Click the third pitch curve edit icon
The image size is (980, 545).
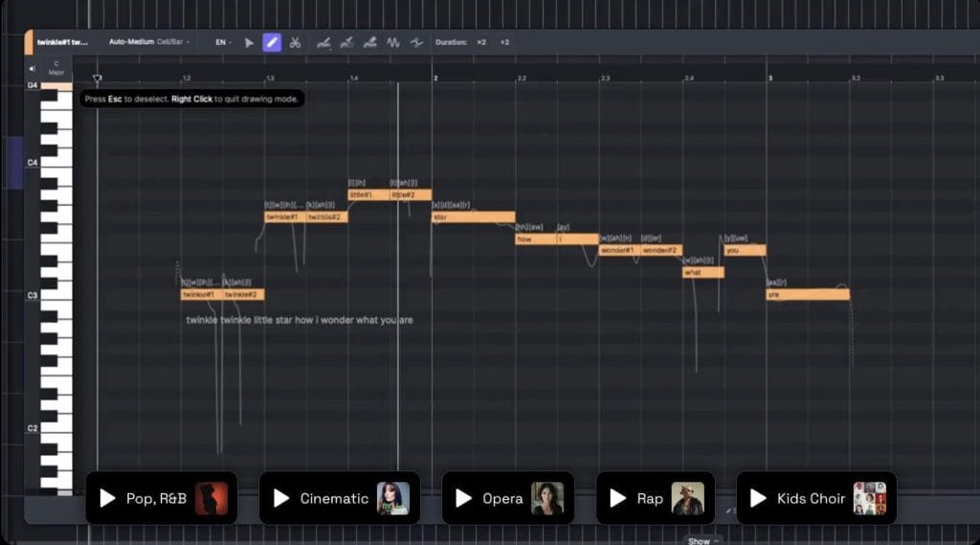(x=369, y=42)
